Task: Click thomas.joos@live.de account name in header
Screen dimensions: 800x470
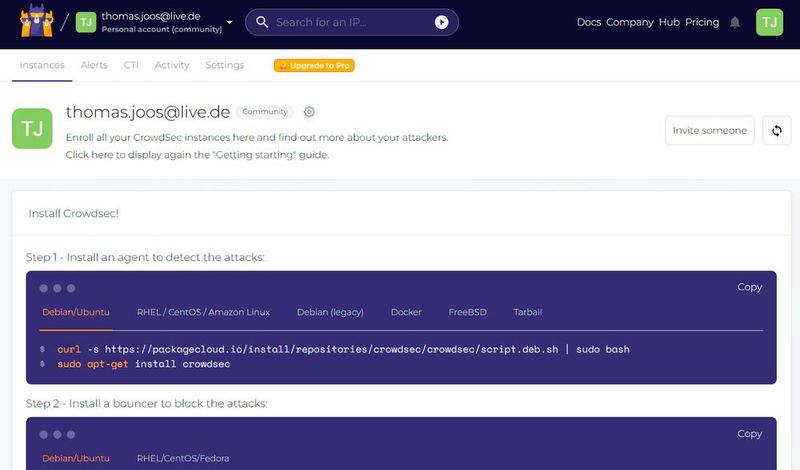Action: (151, 16)
